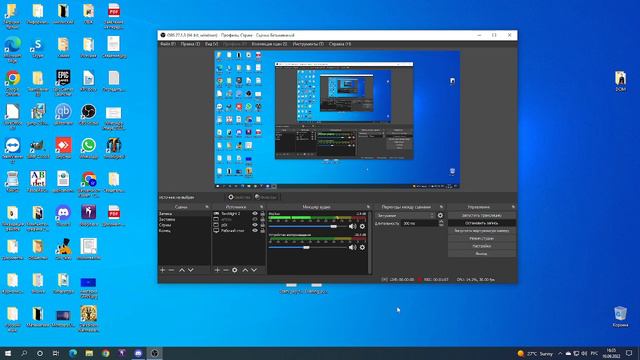Pop out the Audio Mixer dock panel
Viewport: 640px width, 360px height.
[x=368, y=207]
